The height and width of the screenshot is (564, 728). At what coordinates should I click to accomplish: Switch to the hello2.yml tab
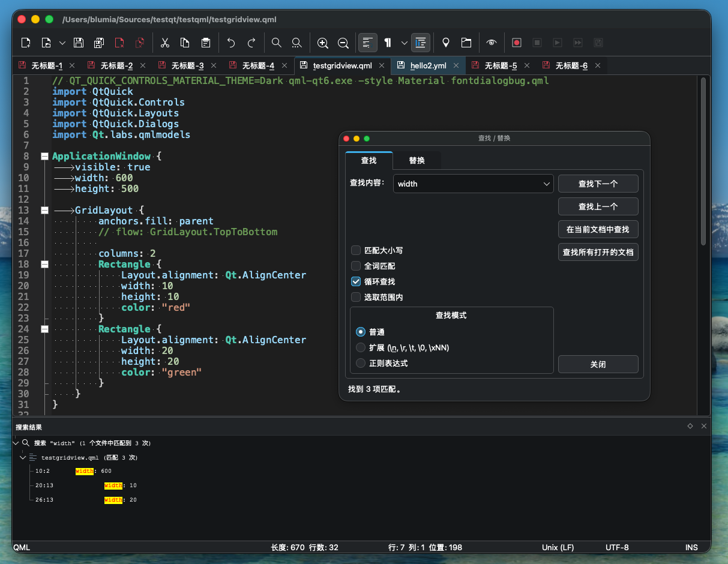pos(429,65)
